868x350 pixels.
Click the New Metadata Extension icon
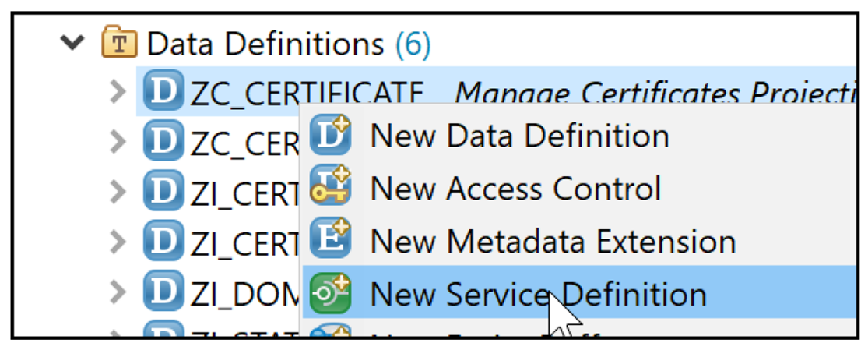pos(331,239)
